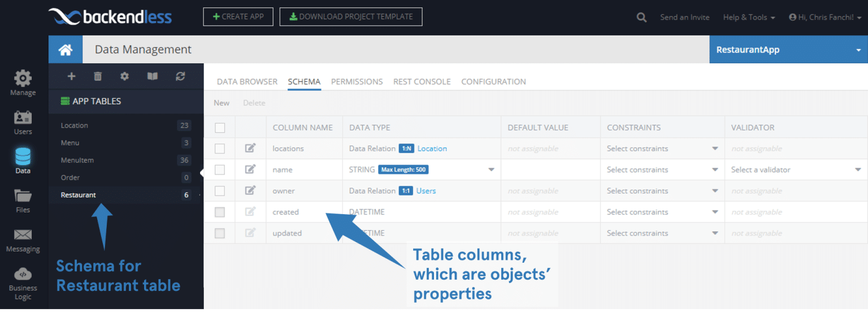This screenshot has height=313, width=868.
Task: Edit the created column
Action: (250, 212)
